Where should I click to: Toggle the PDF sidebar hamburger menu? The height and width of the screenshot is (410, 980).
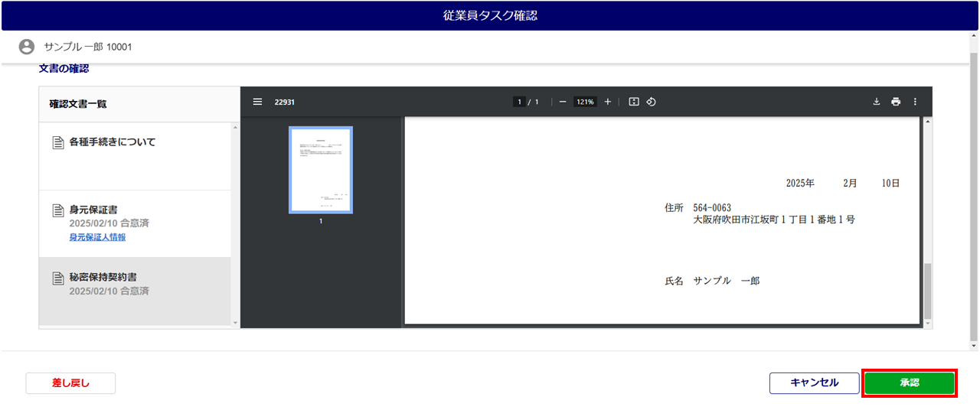(257, 102)
